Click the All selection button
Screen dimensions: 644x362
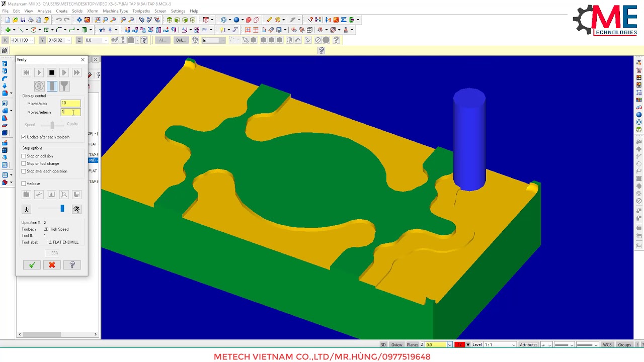pyautogui.click(x=162, y=40)
